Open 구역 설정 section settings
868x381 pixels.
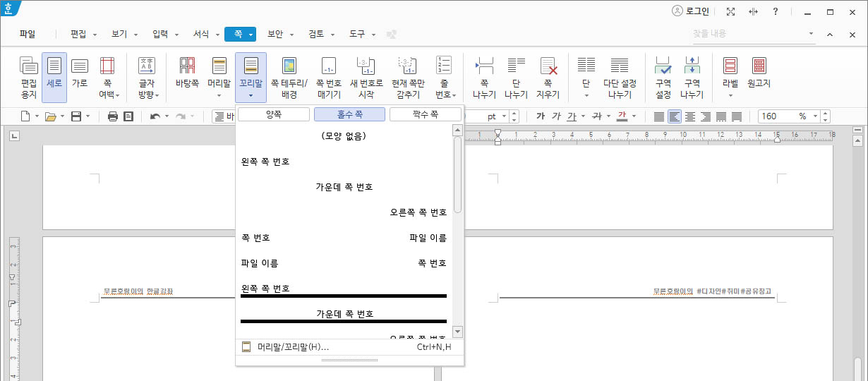point(663,78)
